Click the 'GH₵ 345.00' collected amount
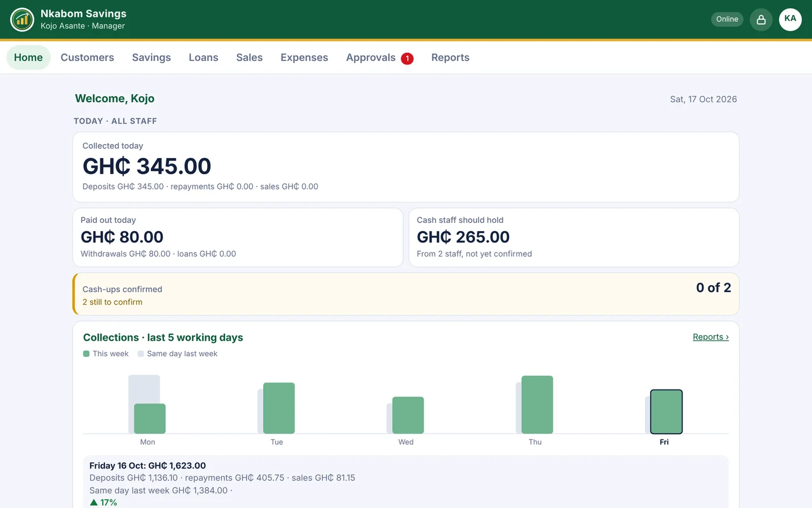The height and width of the screenshot is (508, 812). coord(147,167)
